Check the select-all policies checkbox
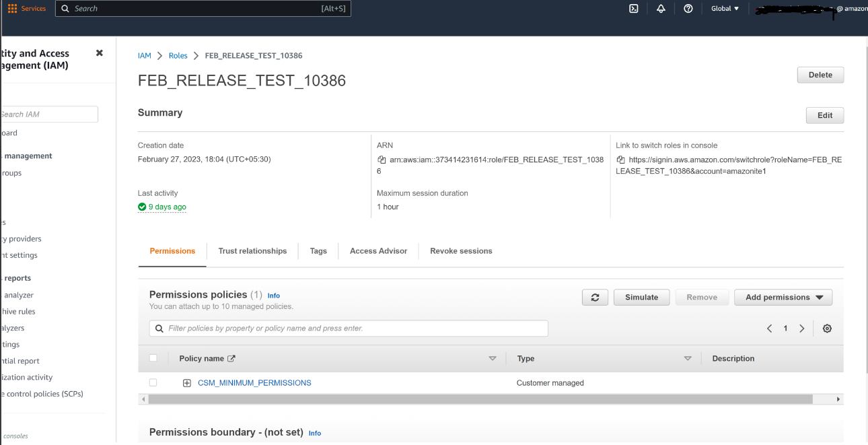Screen dimensions: 868x445 tap(153, 357)
